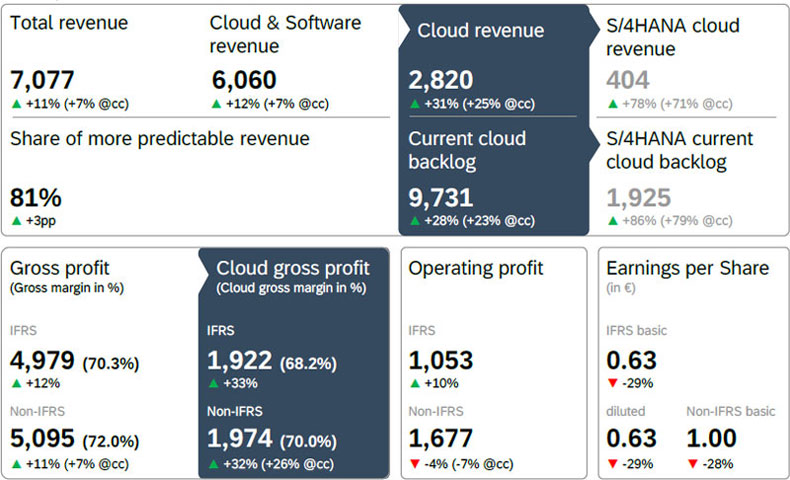790x480 pixels.
Task: Click green up arrow under Cloud revenue 2,820
Action: [415, 103]
